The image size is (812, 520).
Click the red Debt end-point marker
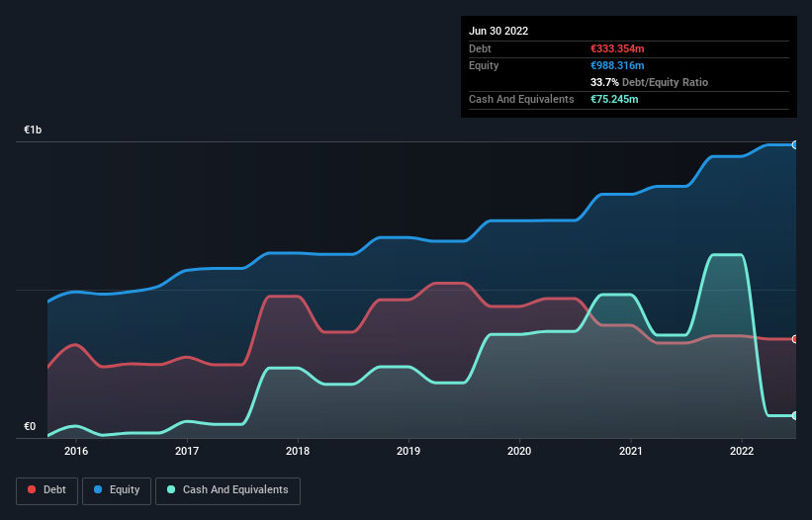coord(795,339)
